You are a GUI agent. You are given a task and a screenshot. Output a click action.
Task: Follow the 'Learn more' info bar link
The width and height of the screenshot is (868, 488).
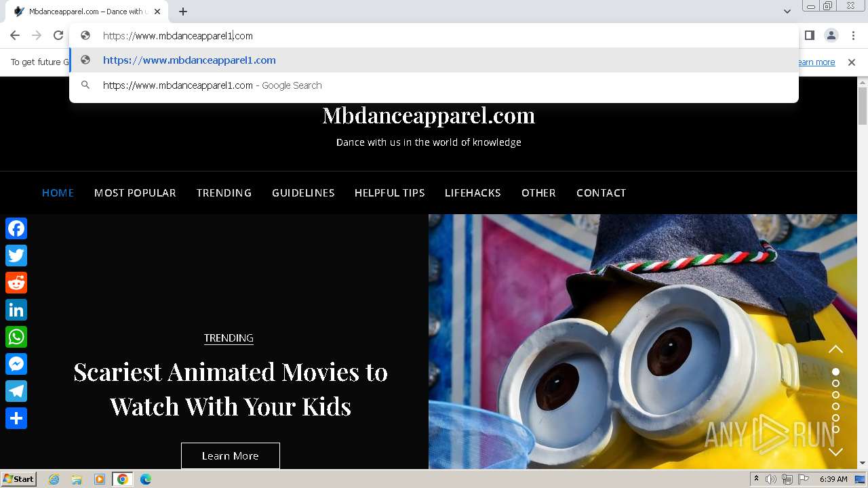point(816,62)
